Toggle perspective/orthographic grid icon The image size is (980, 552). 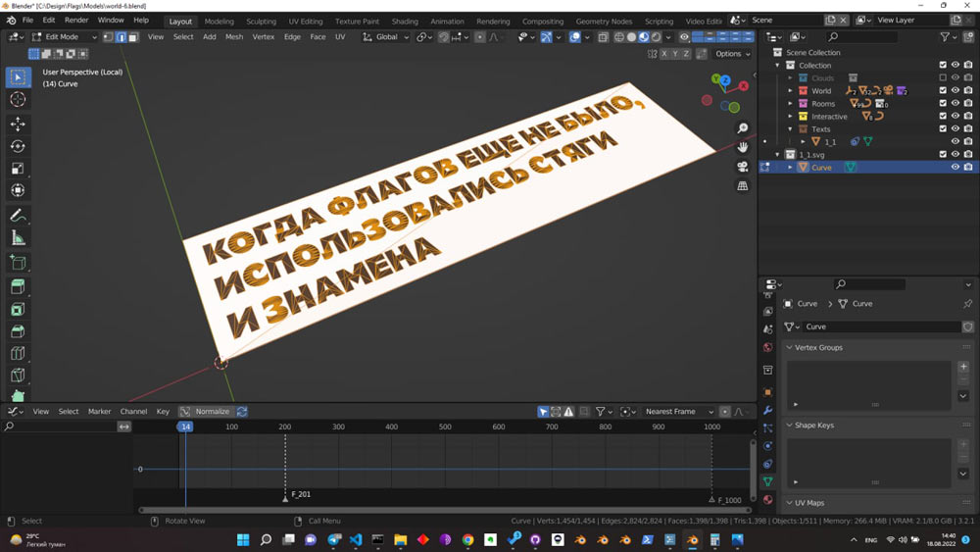click(x=743, y=185)
